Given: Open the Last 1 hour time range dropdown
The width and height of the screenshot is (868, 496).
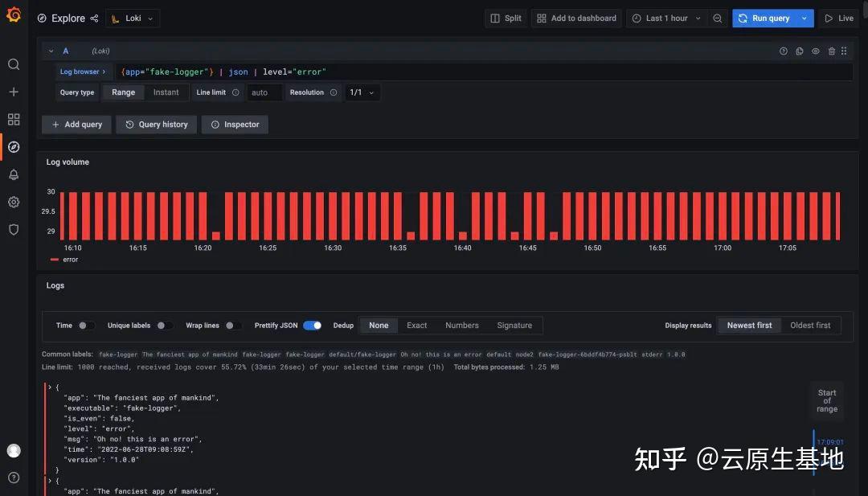Looking at the screenshot, I should pyautogui.click(x=667, y=18).
